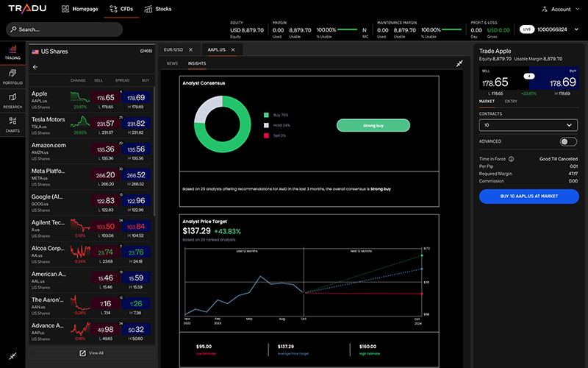588x368 pixels.
Task: Click the $137.29 price target value
Action: (x=196, y=231)
